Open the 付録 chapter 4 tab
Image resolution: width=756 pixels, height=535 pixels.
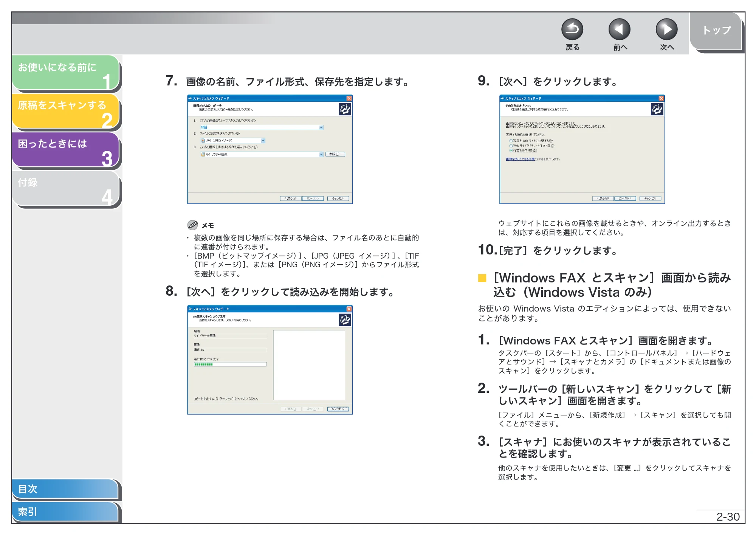click(x=66, y=188)
